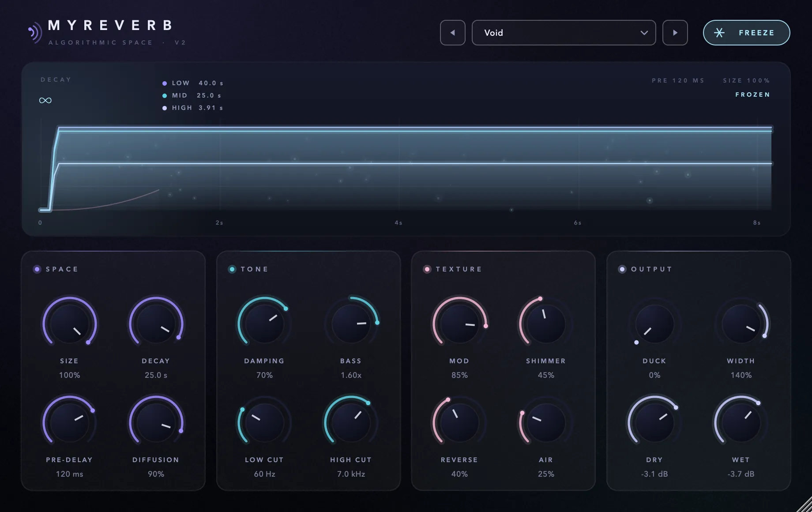The image size is (812, 512).
Task: Adjust the PRE-DELAY knob
Action: [69, 422]
